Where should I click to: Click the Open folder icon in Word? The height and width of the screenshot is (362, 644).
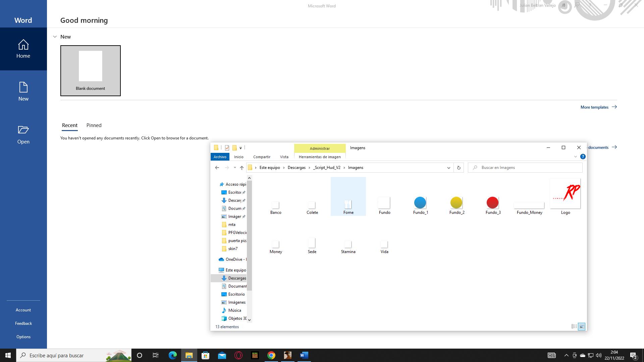[x=23, y=130]
